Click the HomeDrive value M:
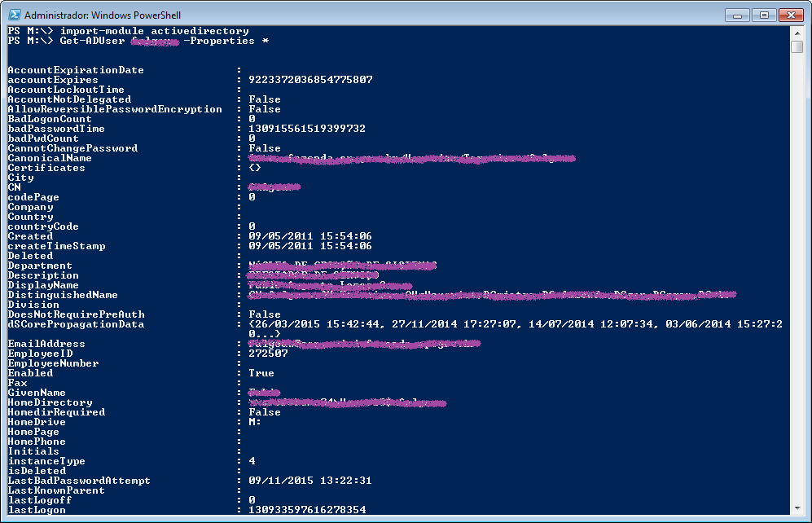 point(253,421)
